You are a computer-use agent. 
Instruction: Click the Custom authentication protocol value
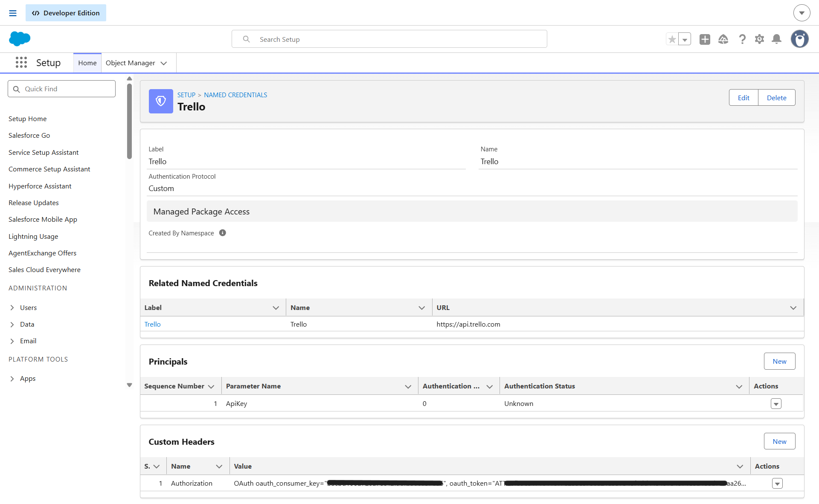click(x=161, y=188)
